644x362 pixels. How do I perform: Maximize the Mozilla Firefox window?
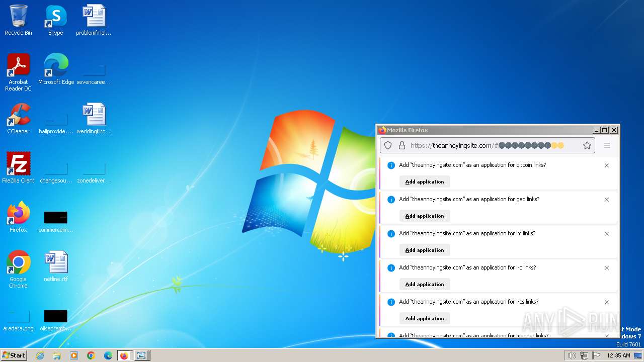[x=605, y=130]
